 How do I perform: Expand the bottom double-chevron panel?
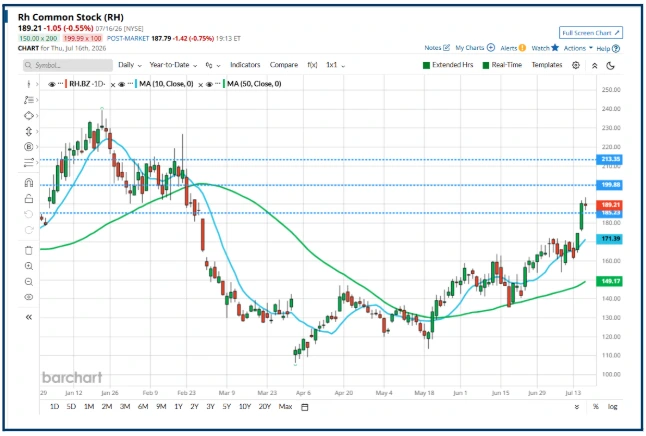[577, 407]
